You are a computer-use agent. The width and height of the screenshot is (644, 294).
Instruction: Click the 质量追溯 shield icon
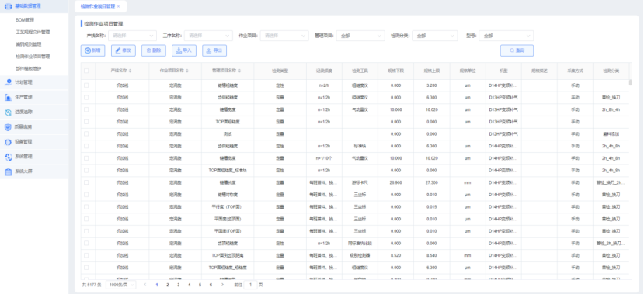pos(8,126)
